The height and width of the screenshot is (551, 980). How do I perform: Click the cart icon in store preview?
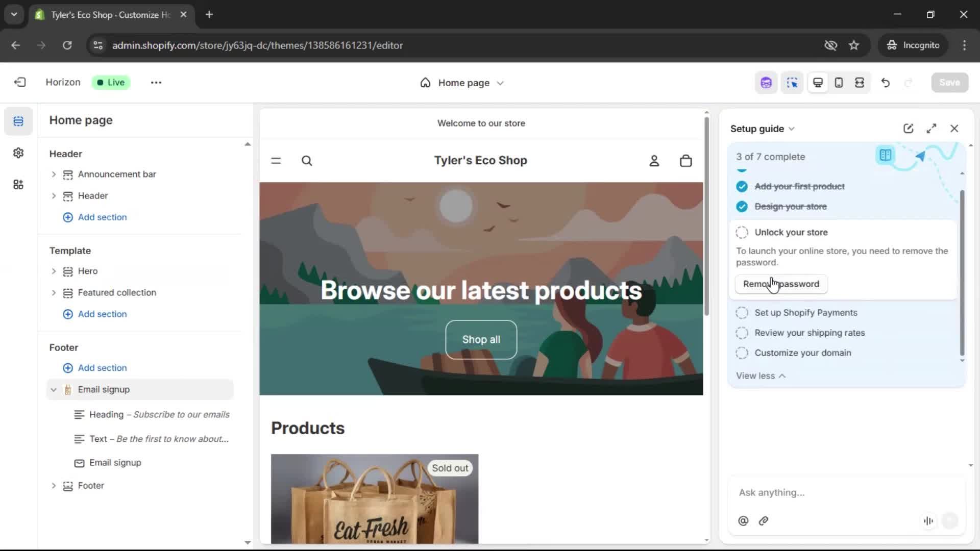click(685, 160)
